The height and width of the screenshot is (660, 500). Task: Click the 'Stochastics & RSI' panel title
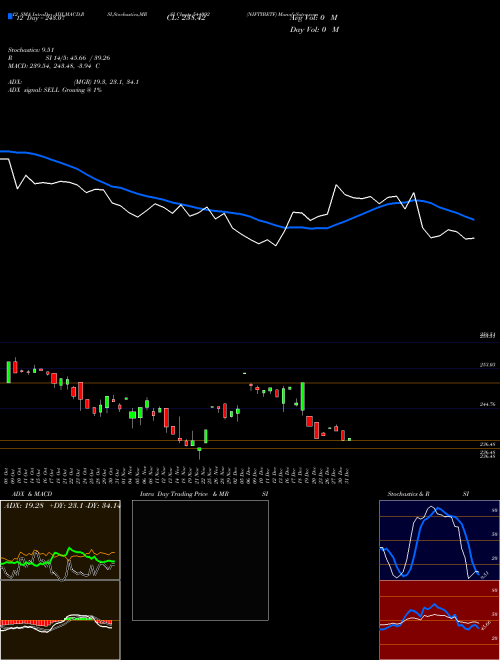(428, 494)
